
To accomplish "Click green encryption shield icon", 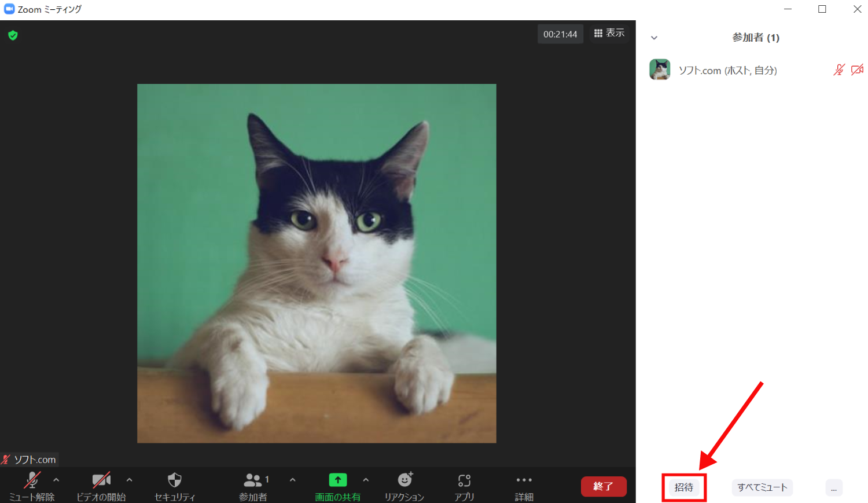I will tap(13, 35).
